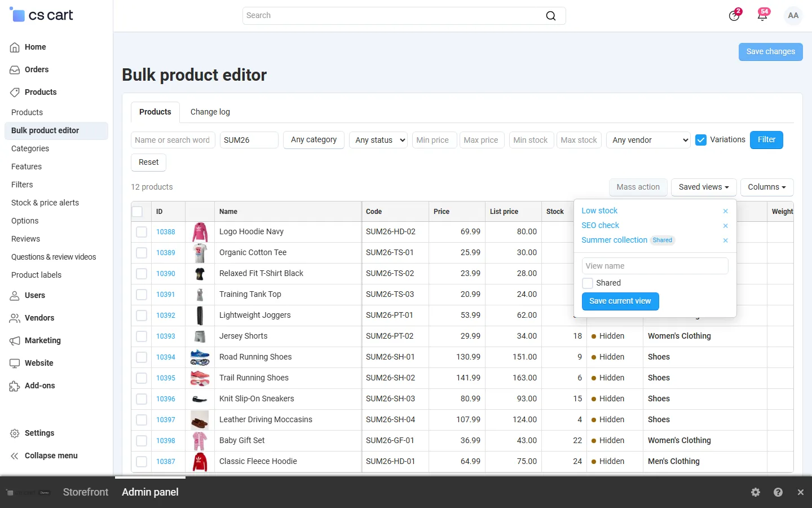Uncheck the Variations checkbox
Image resolution: width=812 pixels, height=508 pixels.
point(701,140)
